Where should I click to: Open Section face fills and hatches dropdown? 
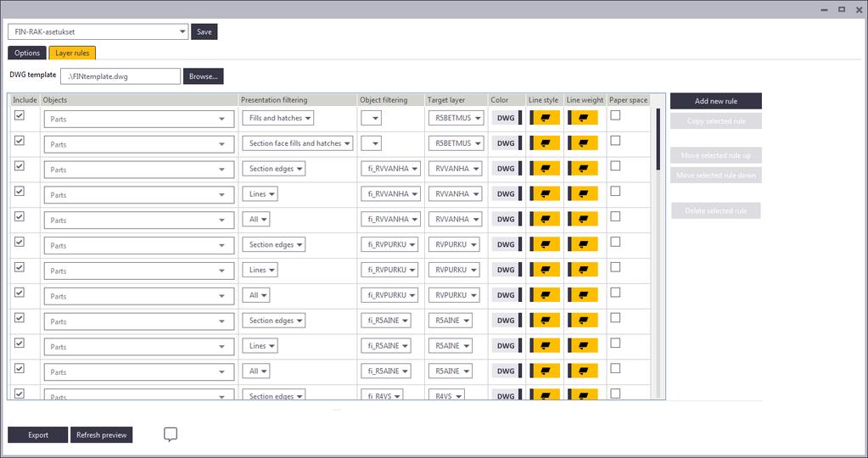click(297, 143)
